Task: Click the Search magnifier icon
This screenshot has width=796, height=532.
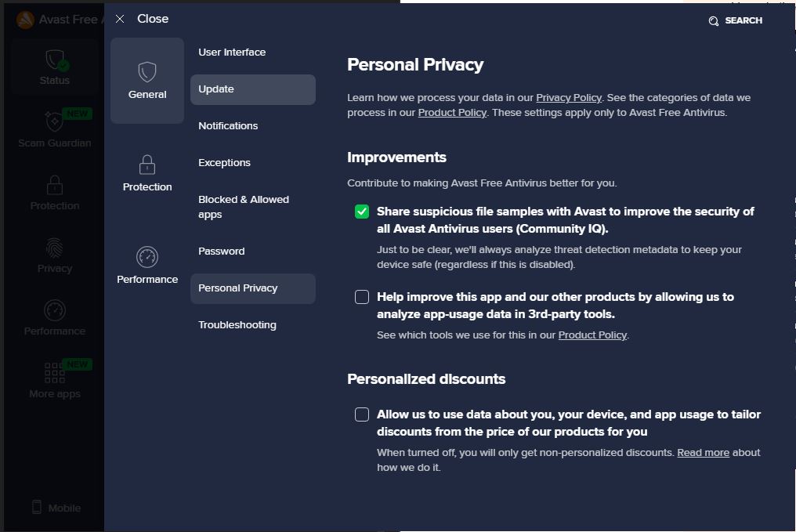Action: coord(713,21)
